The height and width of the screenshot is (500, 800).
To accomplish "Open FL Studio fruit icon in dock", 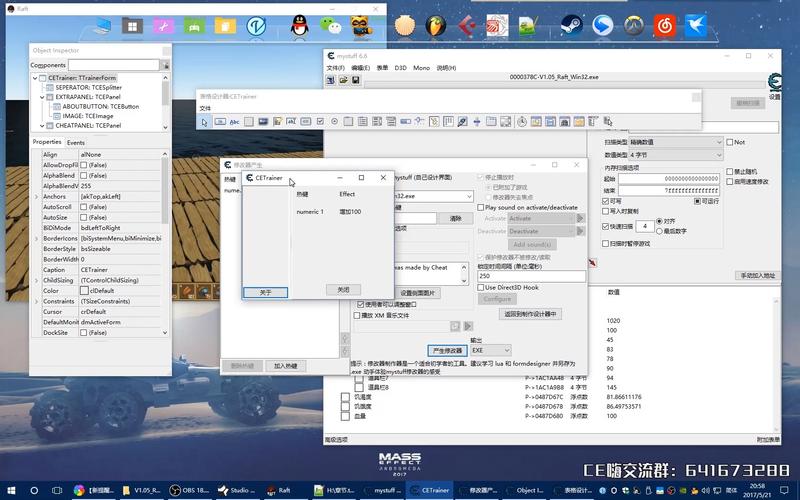I will click(436, 25).
